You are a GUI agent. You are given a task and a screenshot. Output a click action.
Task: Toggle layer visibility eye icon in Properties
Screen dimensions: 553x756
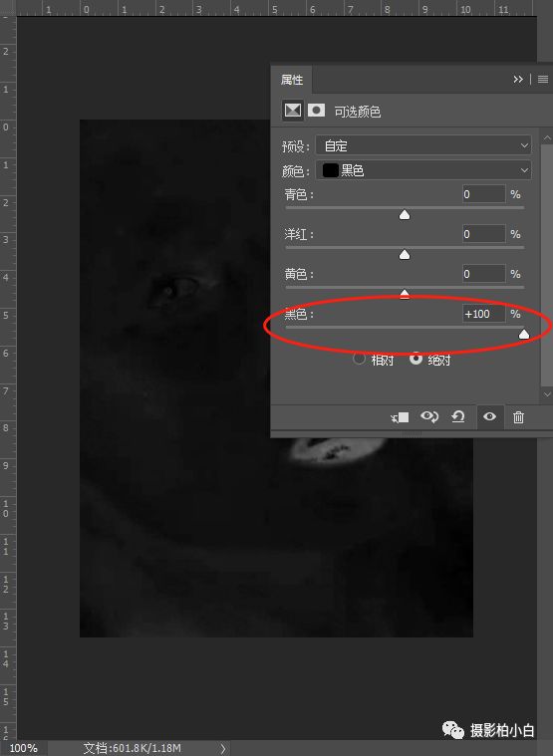(x=489, y=416)
